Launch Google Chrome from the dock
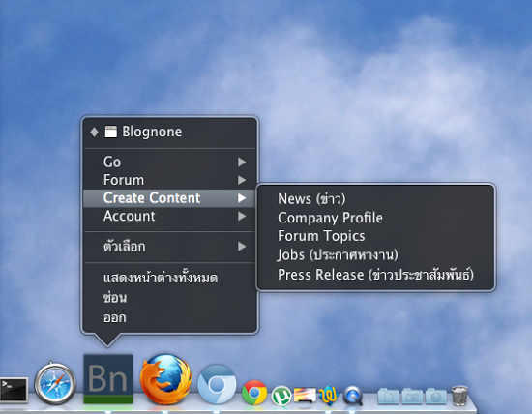 pos(254,393)
